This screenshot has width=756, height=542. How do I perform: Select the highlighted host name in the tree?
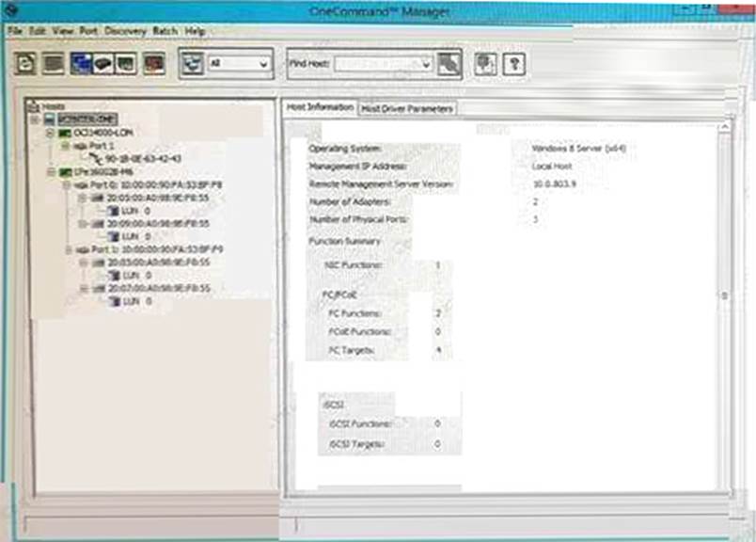tap(87, 120)
